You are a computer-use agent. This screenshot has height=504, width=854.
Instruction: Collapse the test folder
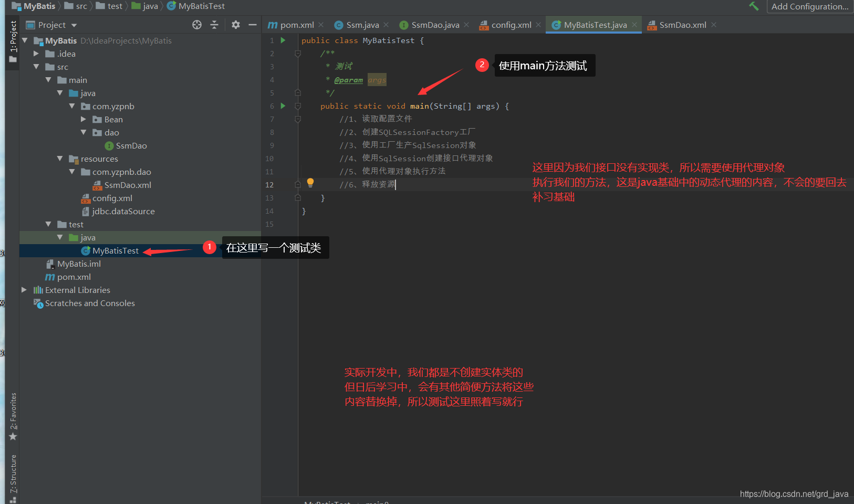(x=48, y=224)
